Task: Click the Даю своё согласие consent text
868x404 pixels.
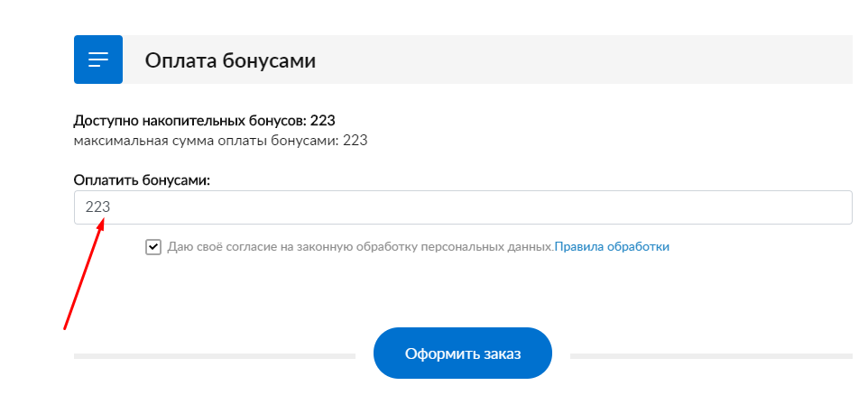Action: (x=359, y=246)
